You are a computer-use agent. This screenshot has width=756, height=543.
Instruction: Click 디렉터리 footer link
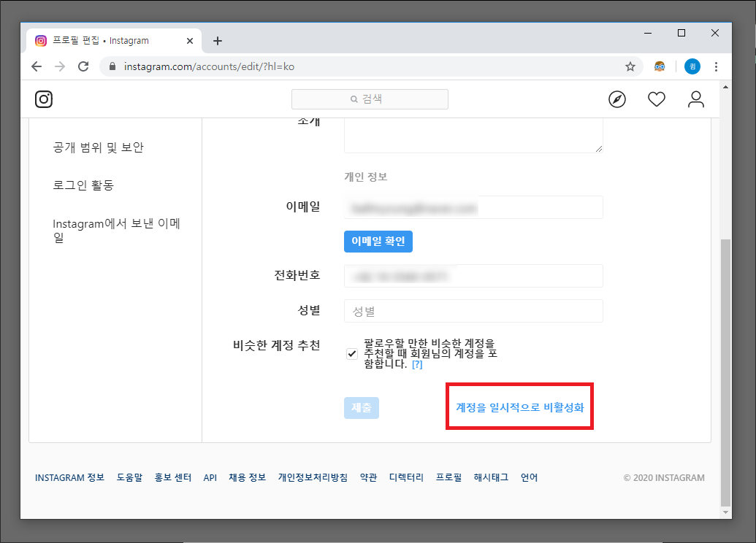(406, 477)
